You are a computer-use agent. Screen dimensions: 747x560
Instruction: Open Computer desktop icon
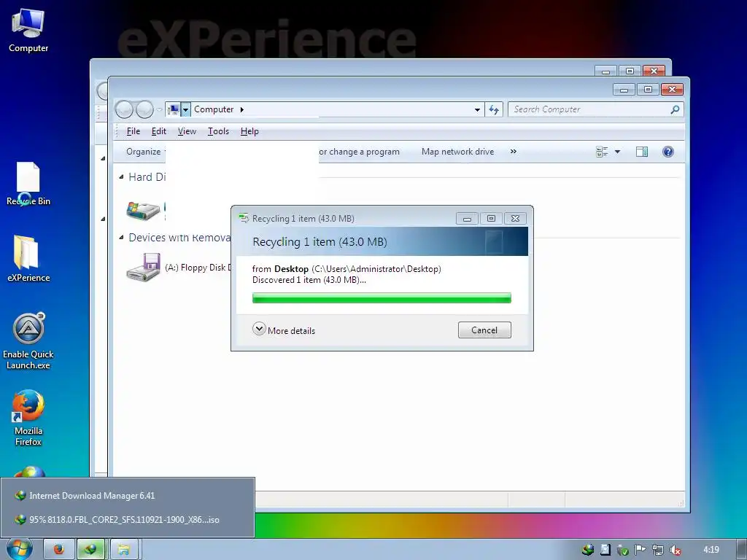point(28,30)
